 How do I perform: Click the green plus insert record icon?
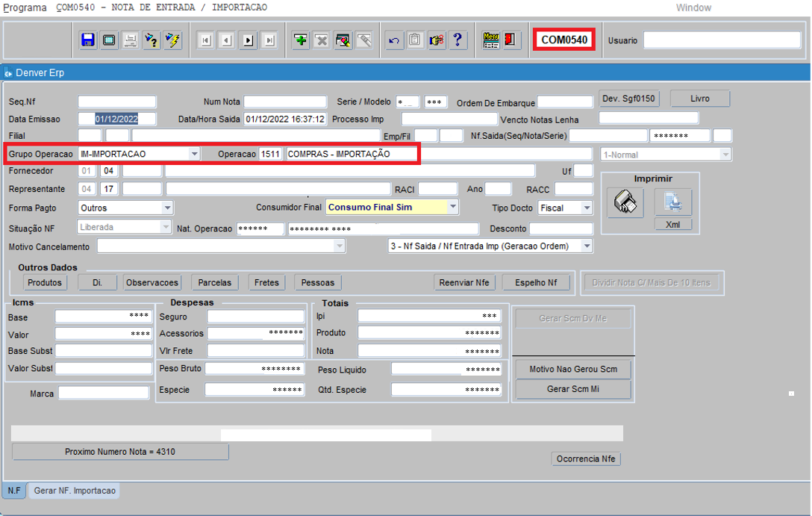click(x=301, y=40)
